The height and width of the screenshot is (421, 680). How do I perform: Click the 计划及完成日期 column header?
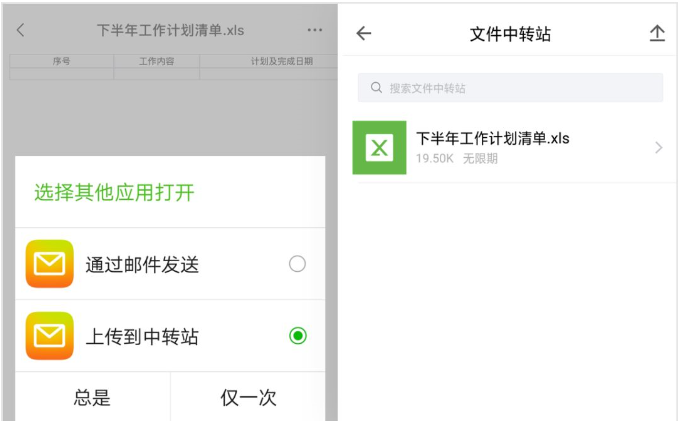click(x=280, y=62)
